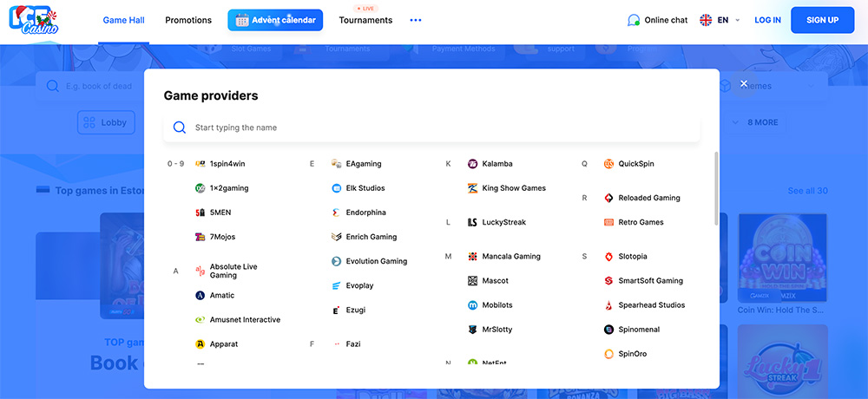This screenshot has width=868, height=399.
Task: Click the Enrich Gaming logo
Action: click(336, 237)
